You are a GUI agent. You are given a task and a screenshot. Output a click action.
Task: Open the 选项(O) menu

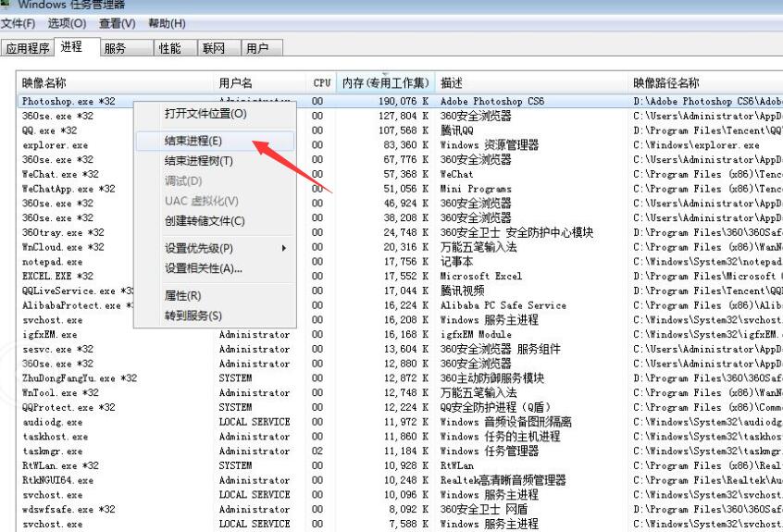click(67, 23)
